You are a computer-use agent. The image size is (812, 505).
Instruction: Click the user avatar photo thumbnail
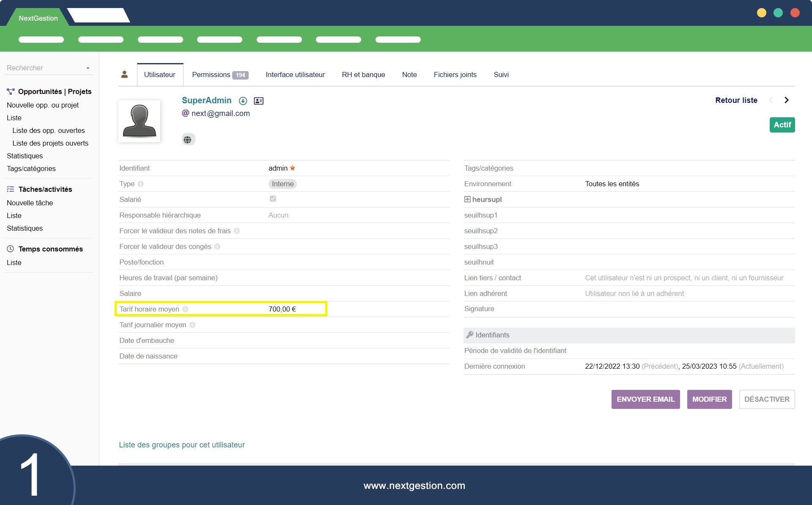tap(139, 121)
